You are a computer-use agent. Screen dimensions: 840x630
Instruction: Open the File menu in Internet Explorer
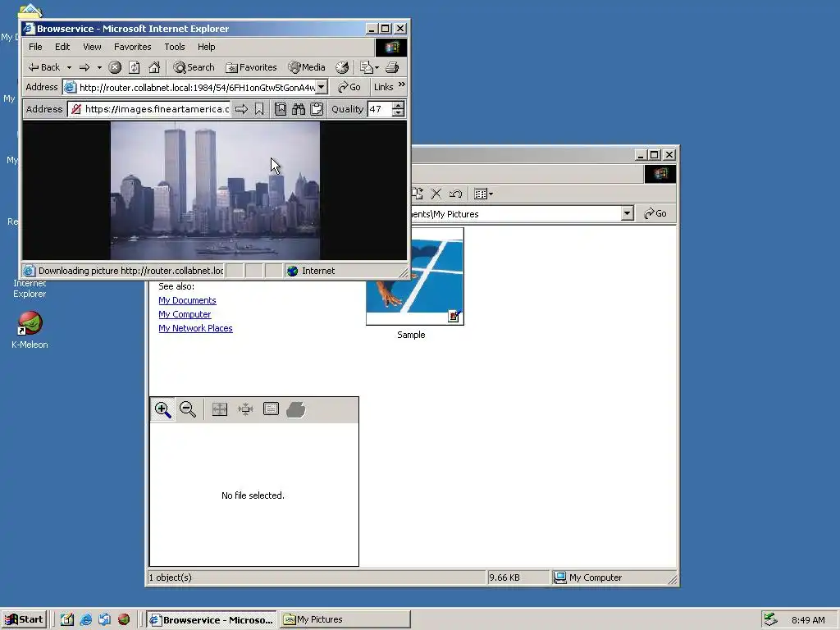pyautogui.click(x=35, y=47)
